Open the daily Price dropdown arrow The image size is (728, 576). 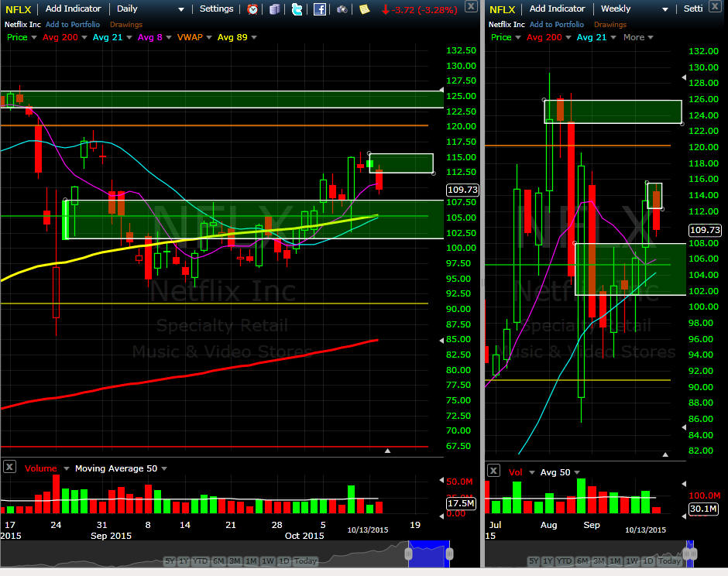click(34, 38)
